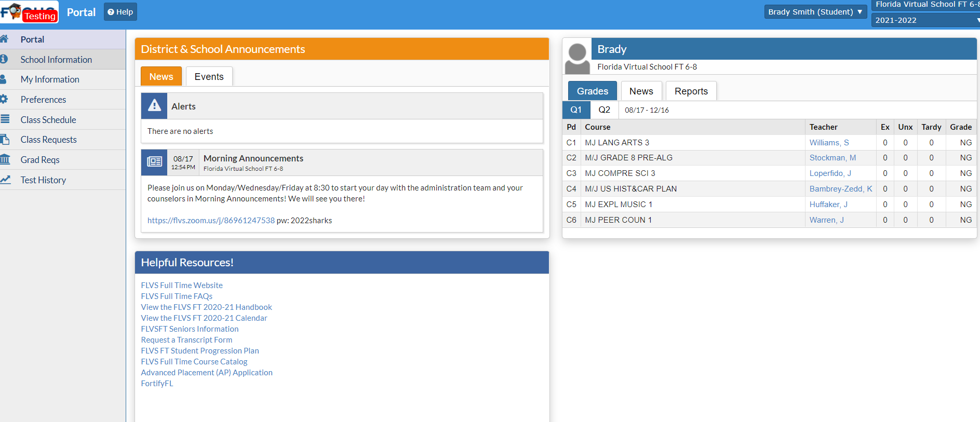Click the Morning Announcements title
Image resolution: width=980 pixels, height=422 pixels.
253,158
